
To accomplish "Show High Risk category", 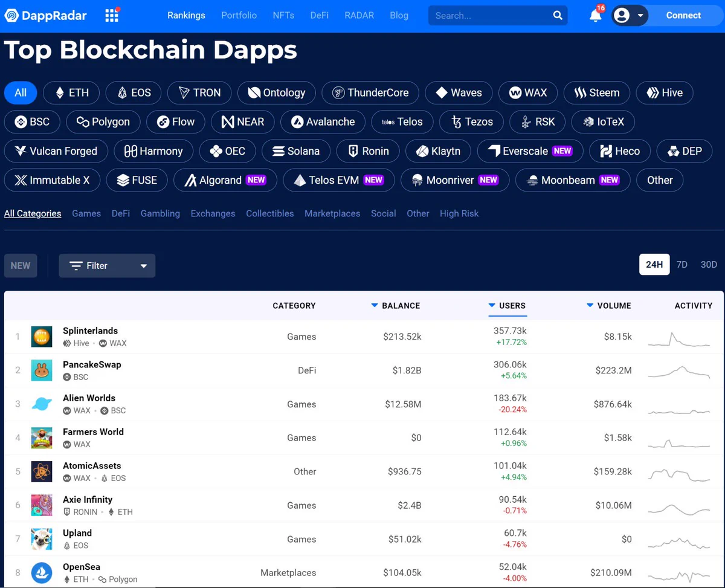I will point(459,213).
